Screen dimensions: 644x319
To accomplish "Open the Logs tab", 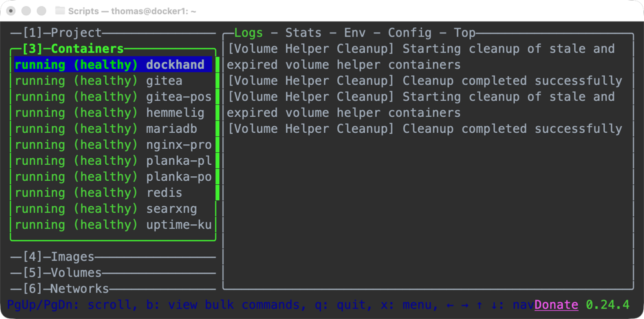I will tap(248, 33).
